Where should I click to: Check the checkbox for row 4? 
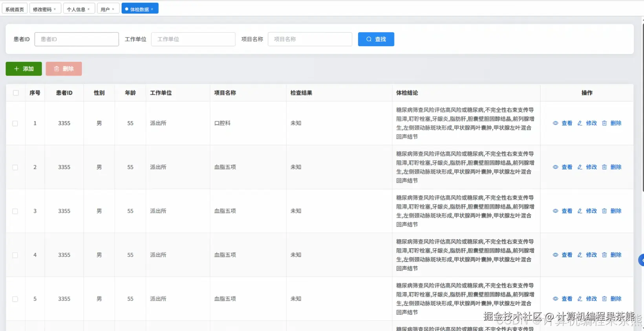coord(15,255)
